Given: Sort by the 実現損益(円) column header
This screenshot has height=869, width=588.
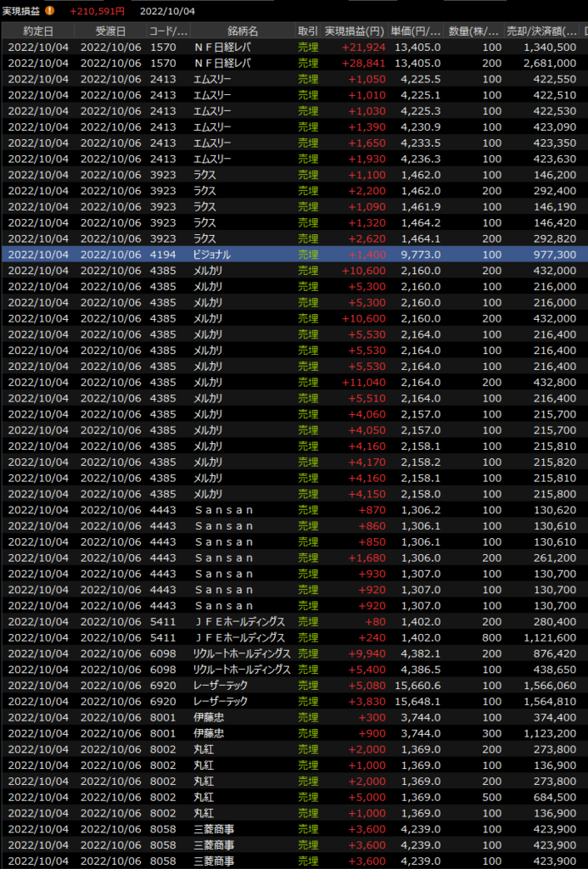Looking at the screenshot, I should click(355, 31).
